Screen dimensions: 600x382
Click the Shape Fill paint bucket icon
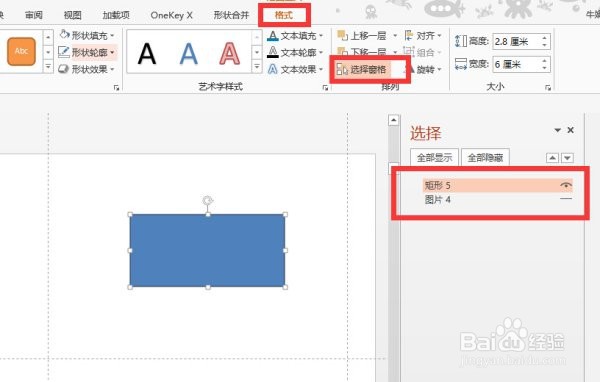point(65,34)
